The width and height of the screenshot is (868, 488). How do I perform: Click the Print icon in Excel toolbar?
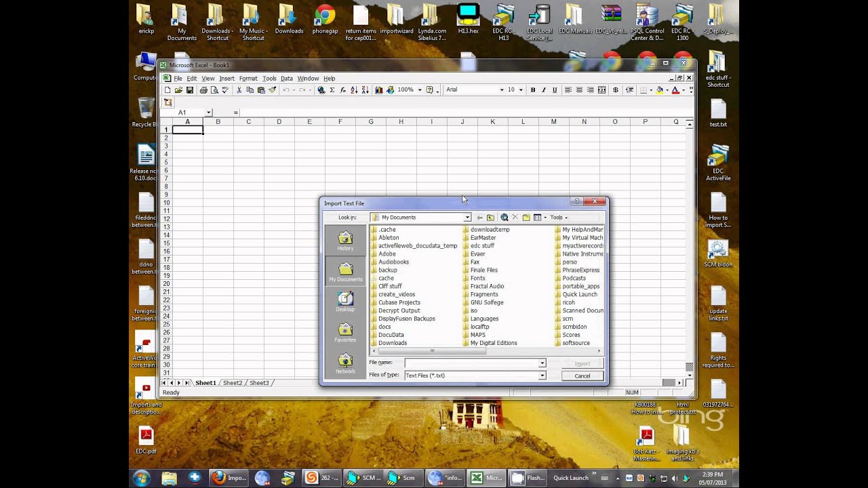coord(203,89)
